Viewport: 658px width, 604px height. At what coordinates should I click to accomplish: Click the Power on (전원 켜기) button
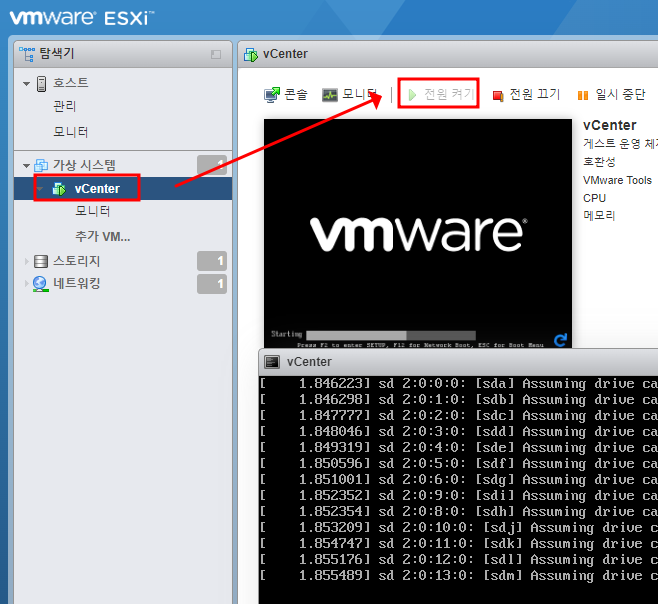pyautogui.click(x=441, y=94)
